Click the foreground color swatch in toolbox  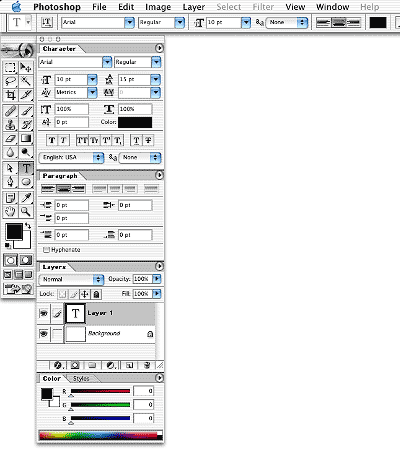tap(14, 231)
